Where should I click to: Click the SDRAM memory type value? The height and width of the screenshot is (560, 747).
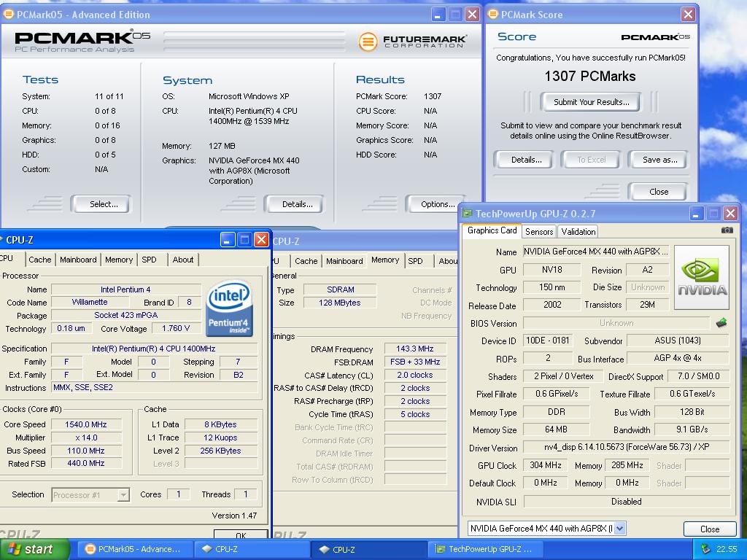[x=340, y=289]
